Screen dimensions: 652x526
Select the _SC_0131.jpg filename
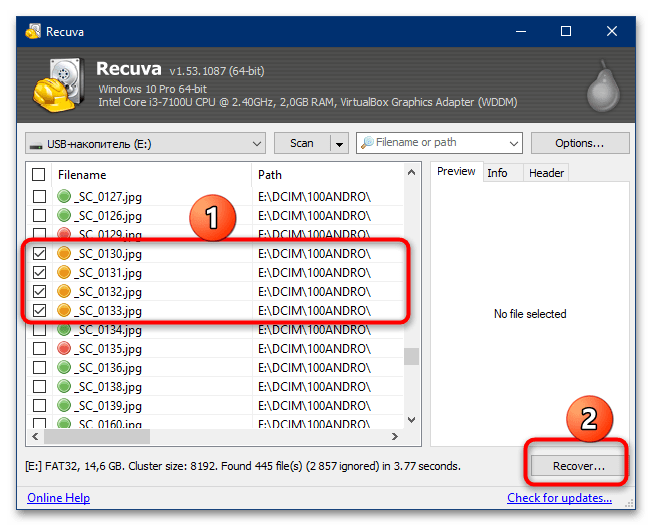(x=108, y=273)
